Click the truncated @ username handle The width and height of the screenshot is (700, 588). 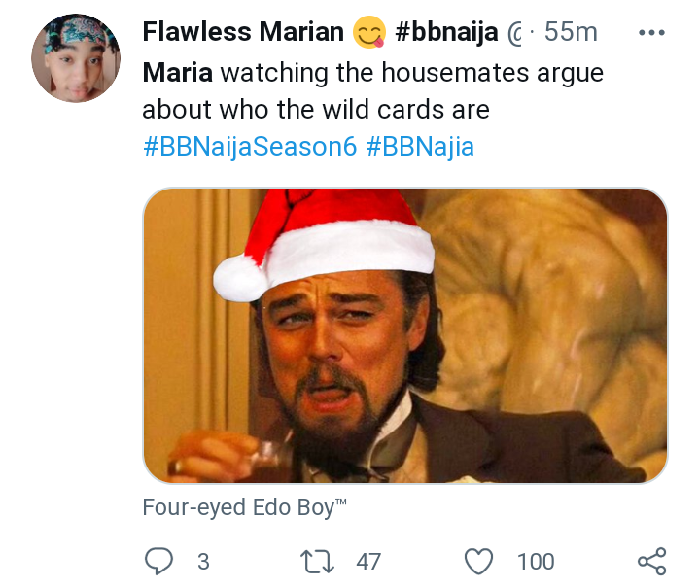tap(516, 33)
